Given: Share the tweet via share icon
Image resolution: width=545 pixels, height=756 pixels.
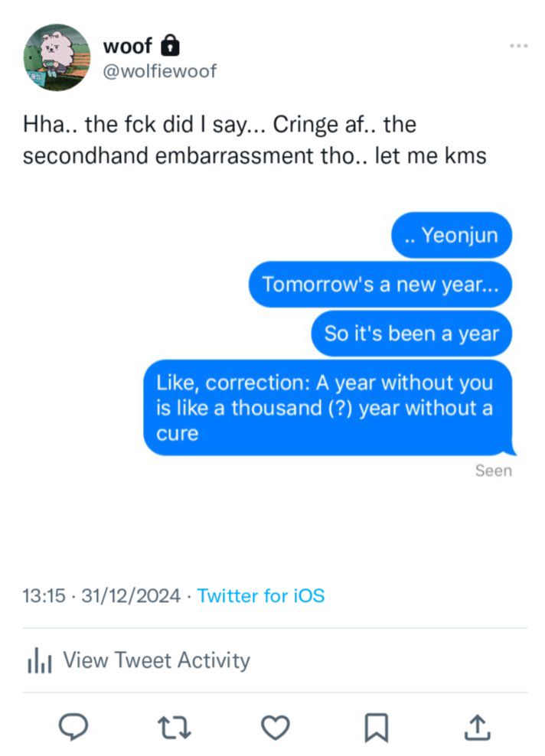Looking at the screenshot, I should coord(477,727).
